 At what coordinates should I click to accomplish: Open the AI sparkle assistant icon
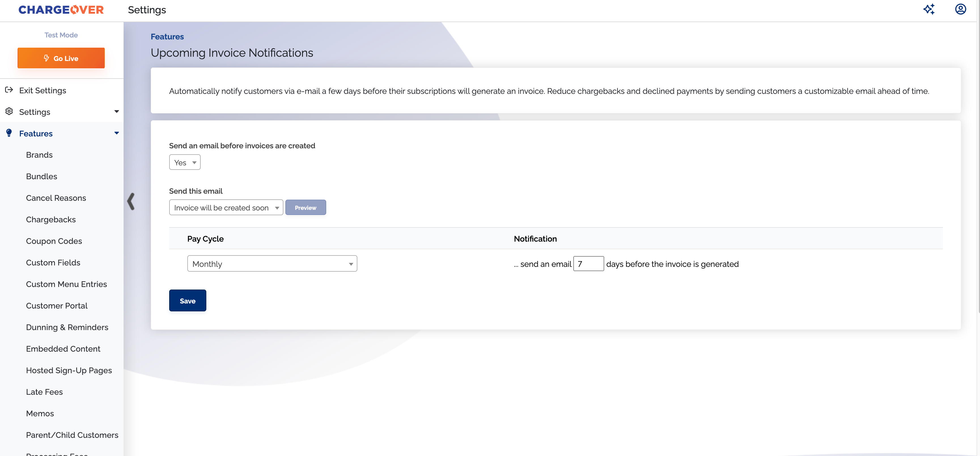[x=929, y=9]
